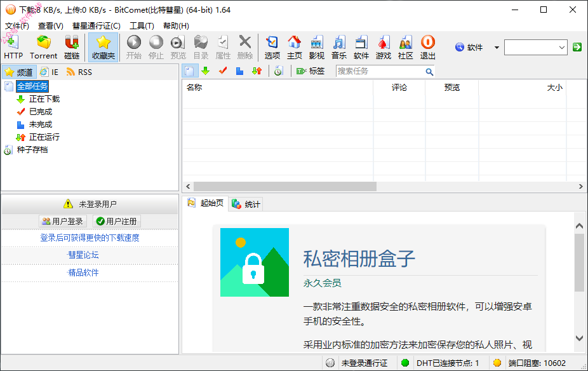Screen dimensions: 588x371
Task: Switch to the 统计 tab
Action: (x=246, y=204)
